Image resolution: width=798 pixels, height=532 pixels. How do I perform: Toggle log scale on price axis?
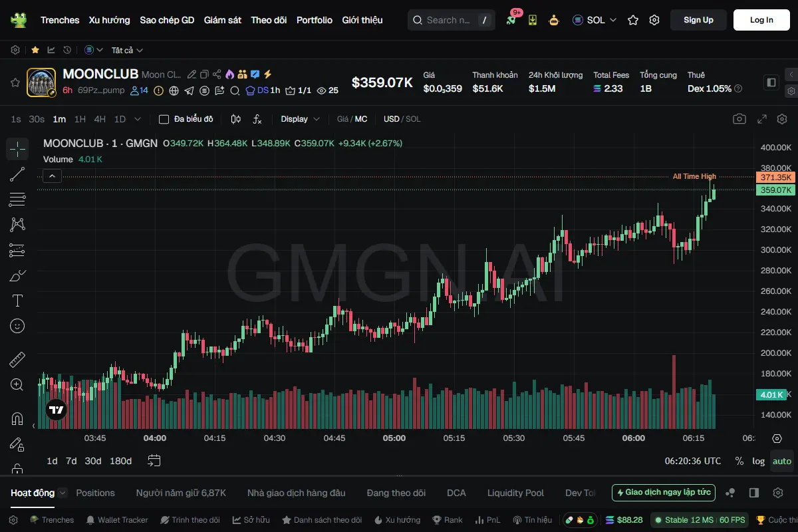coord(759,461)
